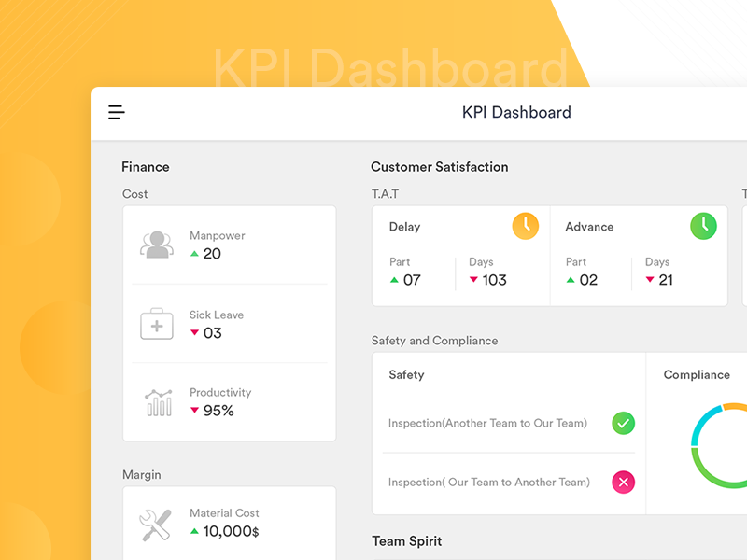Select the Customer Satisfaction section heading
Image resolution: width=747 pixels, height=560 pixels.
[x=439, y=167]
